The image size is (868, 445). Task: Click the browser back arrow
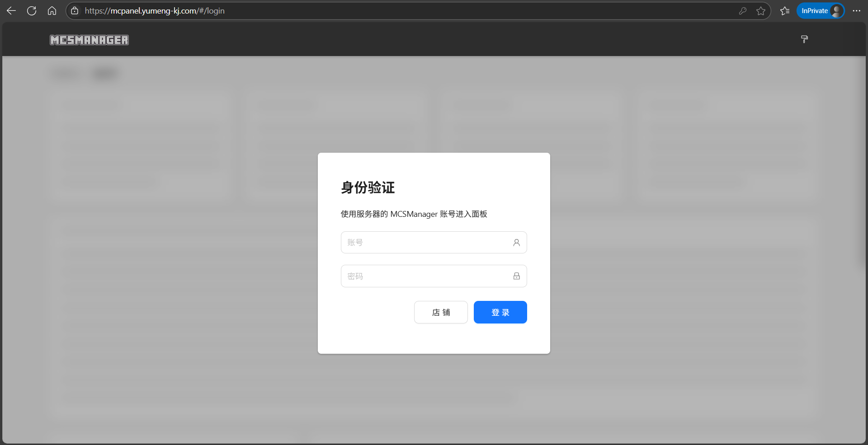pos(11,11)
